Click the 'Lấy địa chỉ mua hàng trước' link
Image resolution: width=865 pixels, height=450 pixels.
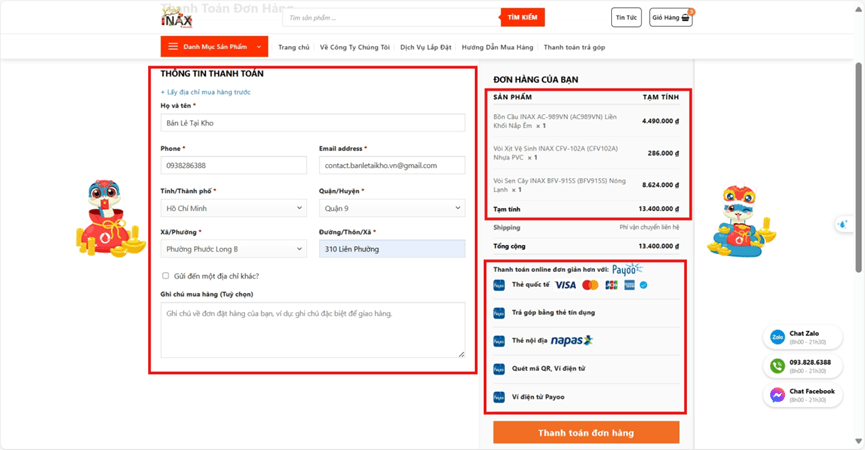point(206,92)
